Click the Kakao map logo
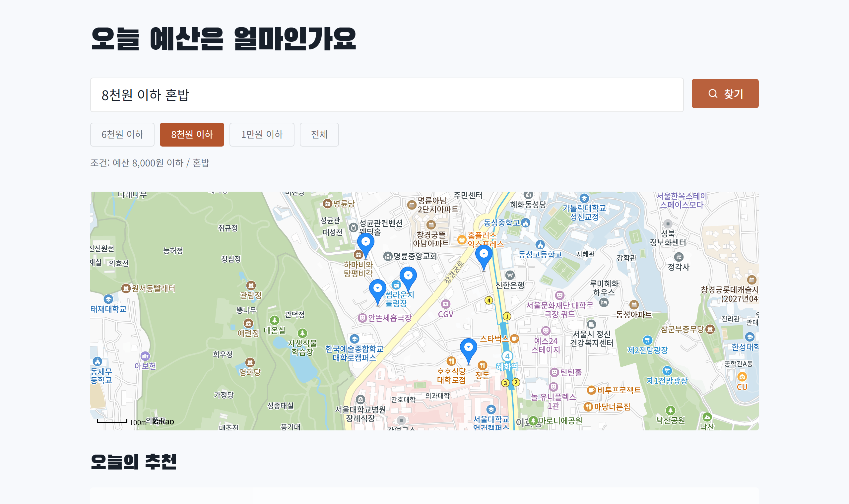 pyautogui.click(x=163, y=422)
